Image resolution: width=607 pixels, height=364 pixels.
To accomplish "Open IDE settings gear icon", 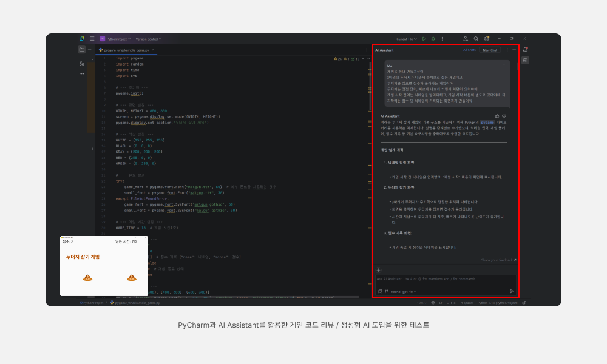I will point(486,39).
